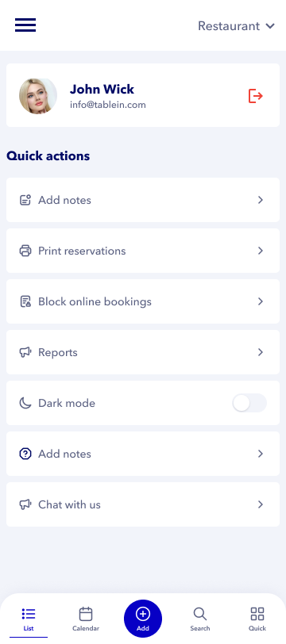Click the megaphone icon beside Reports
This screenshot has height=644, width=286.
[x=25, y=352]
